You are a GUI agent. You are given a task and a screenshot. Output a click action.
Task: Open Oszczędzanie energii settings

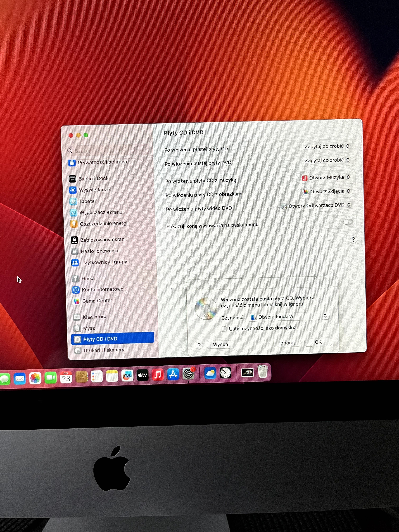point(99,224)
